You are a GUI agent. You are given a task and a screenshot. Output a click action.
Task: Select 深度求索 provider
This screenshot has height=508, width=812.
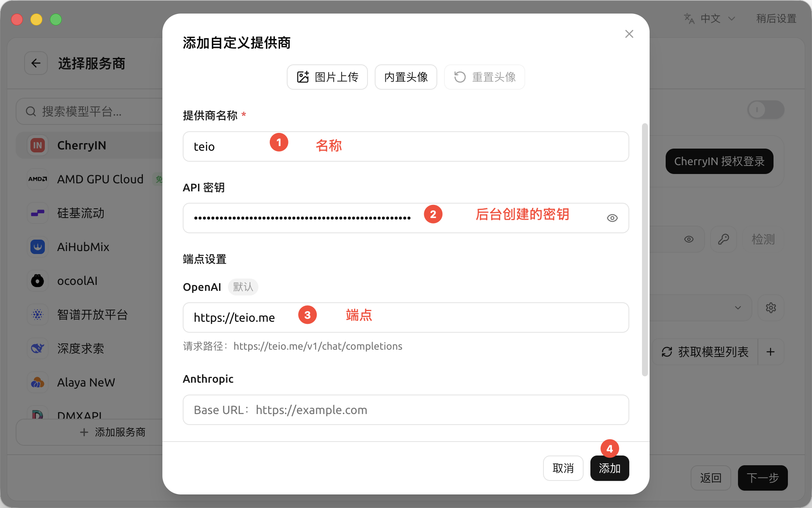89,348
